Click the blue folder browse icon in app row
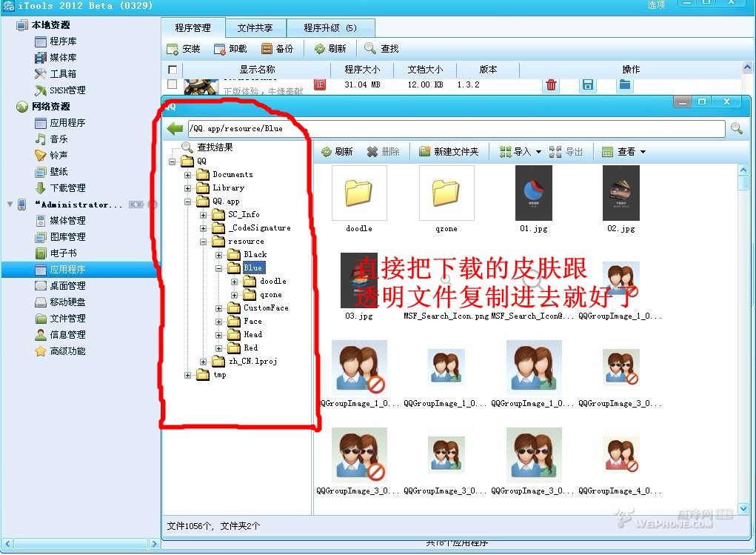This screenshot has width=756, height=555. tap(625, 85)
